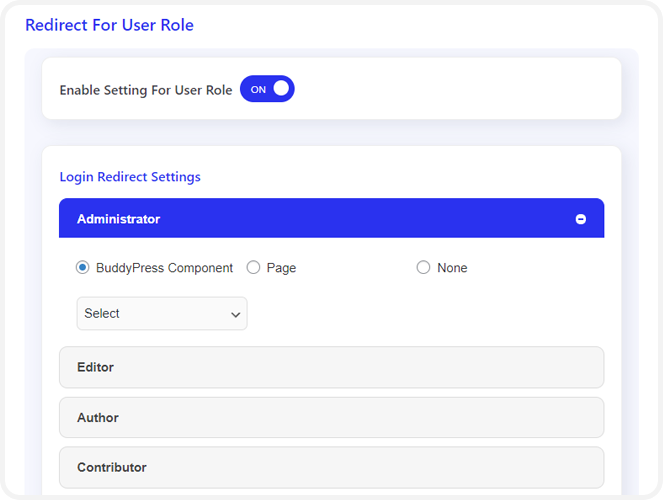Click the Login Redirect Settings heading
663x500 pixels.
coord(130,177)
